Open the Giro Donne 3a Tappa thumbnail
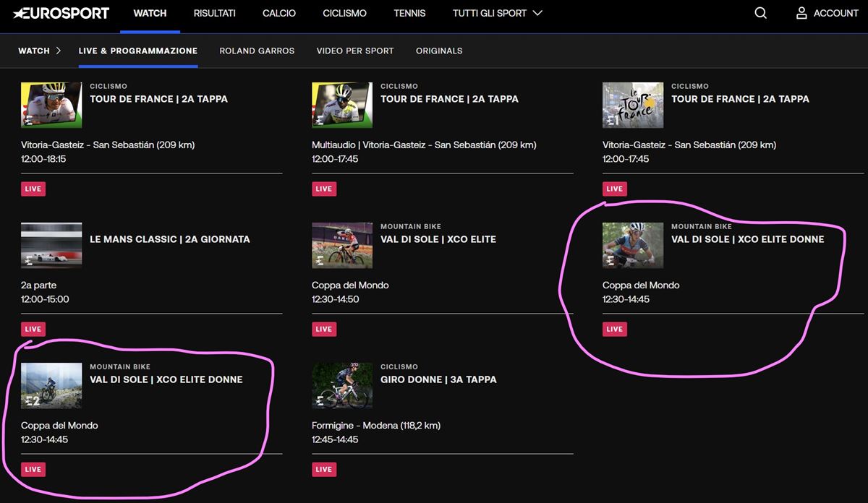 point(342,385)
